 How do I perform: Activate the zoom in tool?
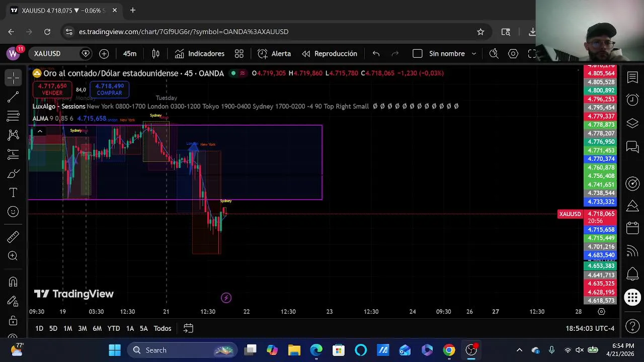click(x=13, y=256)
